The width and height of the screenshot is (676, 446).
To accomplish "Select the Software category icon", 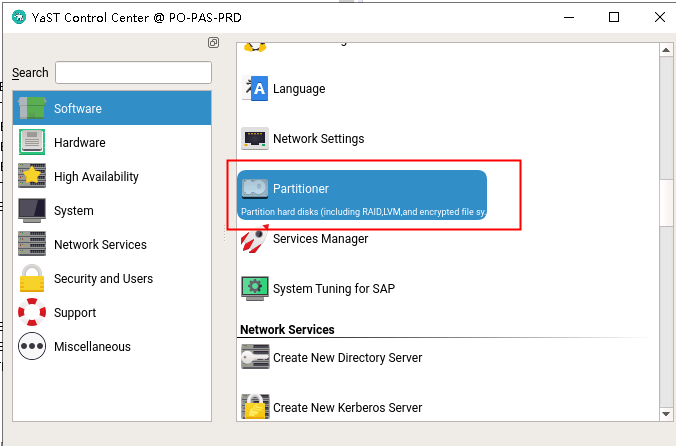I will click(x=31, y=108).
